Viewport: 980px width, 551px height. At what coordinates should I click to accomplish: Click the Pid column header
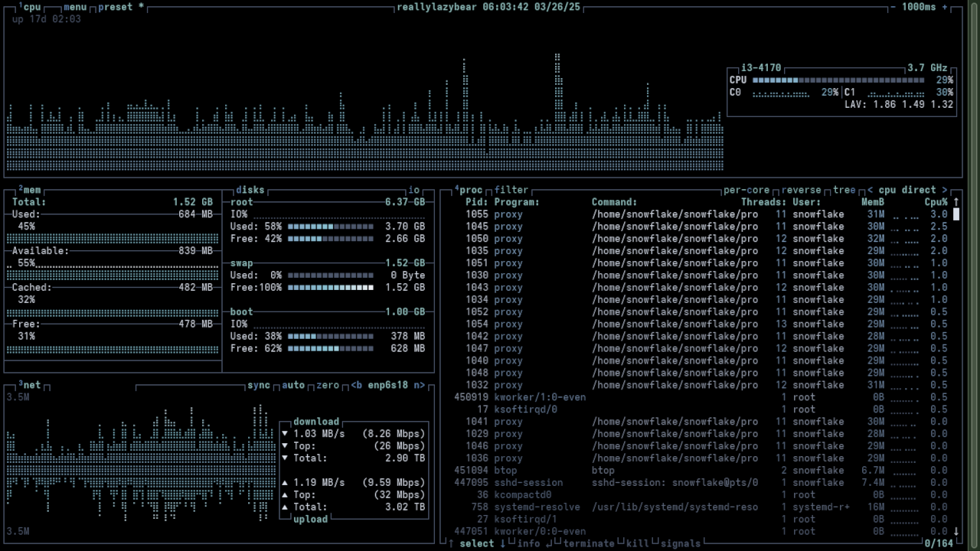click(477, 202)
